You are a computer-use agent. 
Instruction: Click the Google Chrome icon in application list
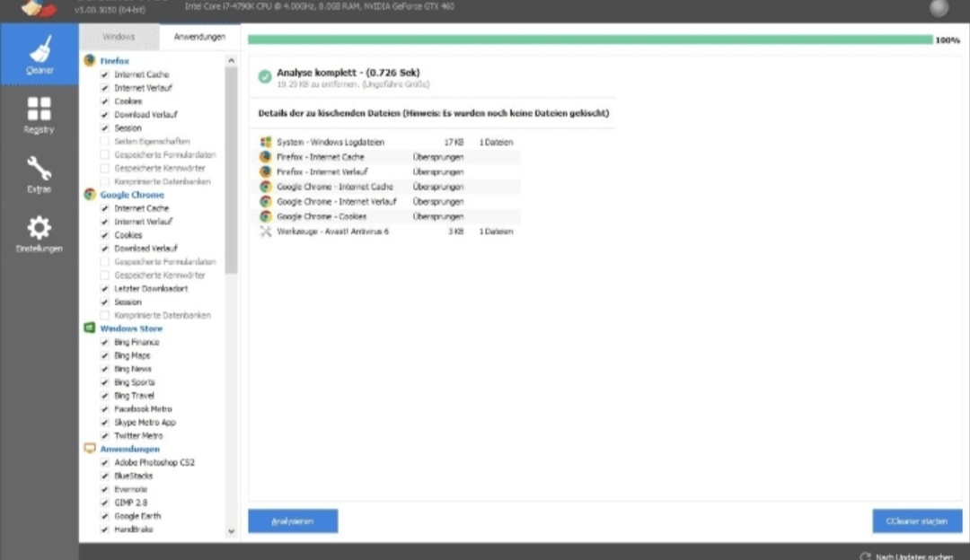pyautogui.click(x=90, y=194)
